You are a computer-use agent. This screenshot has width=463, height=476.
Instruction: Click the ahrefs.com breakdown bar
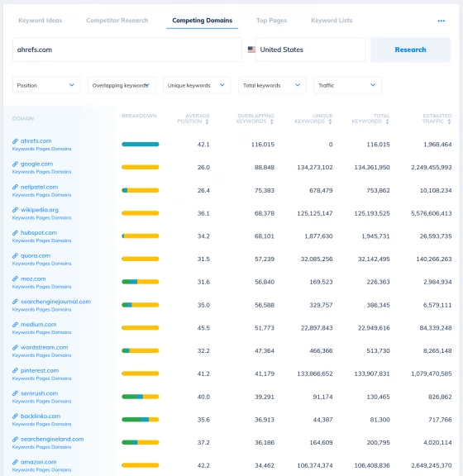tap(141, 144)
